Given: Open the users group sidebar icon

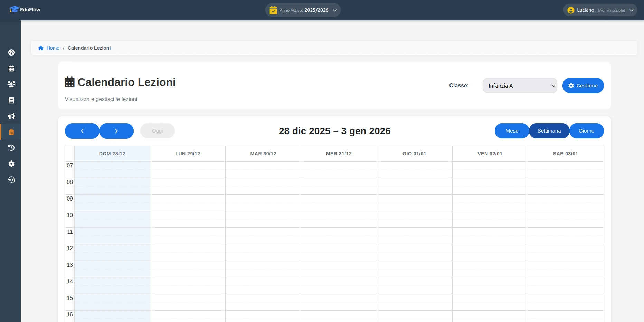Looking at the screenshot, I should click(11, 84).
